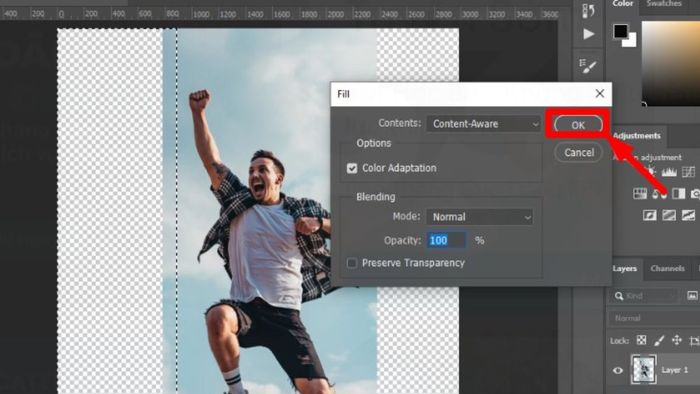Viewport: 700px width, 394px height.
Task: Select the Adjustments tab
Action: (x=636, y=136)
